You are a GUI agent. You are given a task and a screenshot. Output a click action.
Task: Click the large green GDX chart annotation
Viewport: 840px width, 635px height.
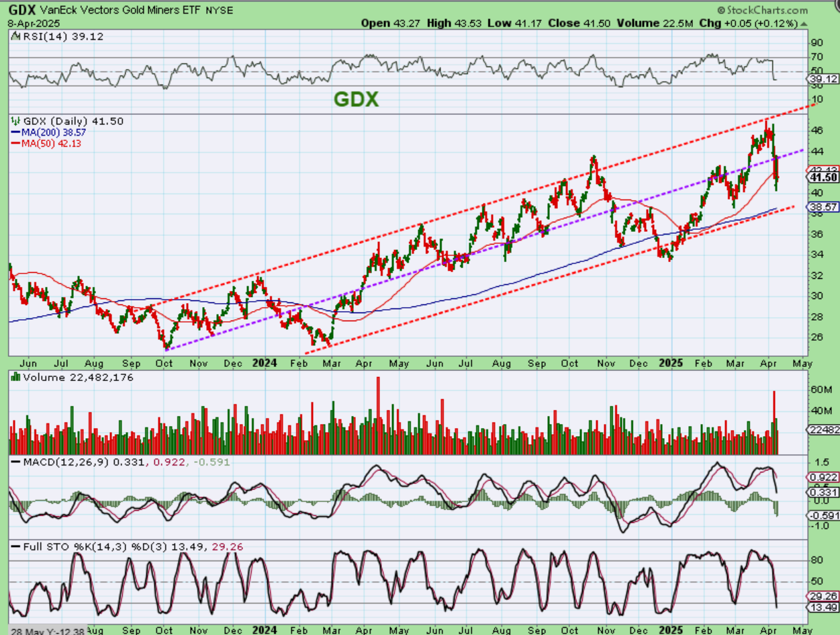pos(357,99)
